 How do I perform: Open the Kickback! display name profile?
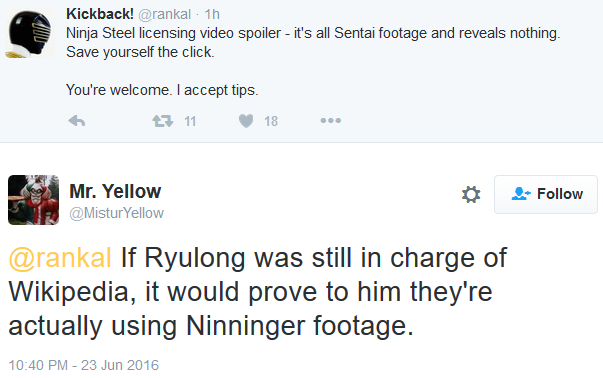[100, 14]
